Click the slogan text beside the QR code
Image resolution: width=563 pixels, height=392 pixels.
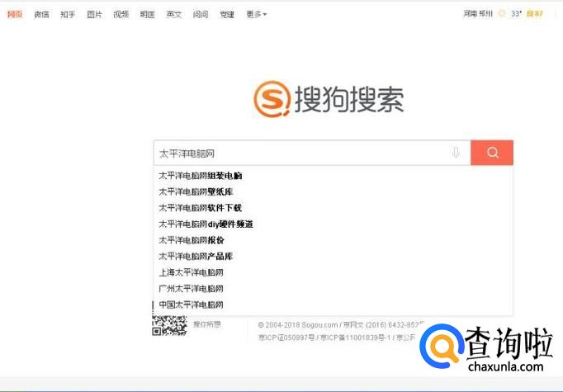click(x=207, y=324)
